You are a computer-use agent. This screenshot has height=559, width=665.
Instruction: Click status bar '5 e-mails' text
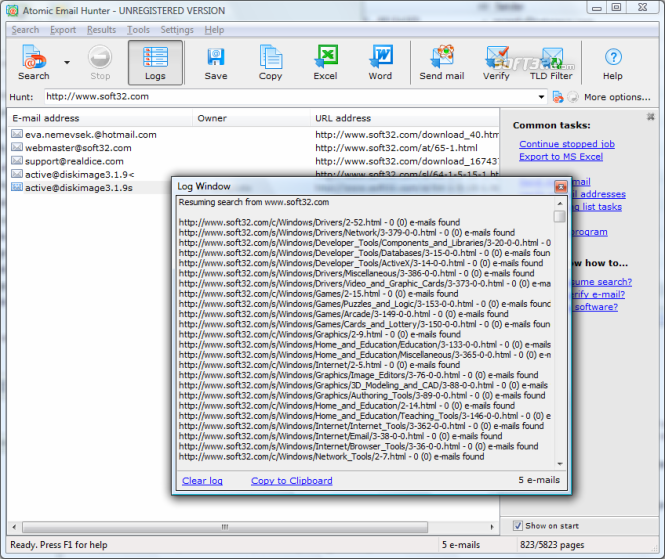[461, 545]
